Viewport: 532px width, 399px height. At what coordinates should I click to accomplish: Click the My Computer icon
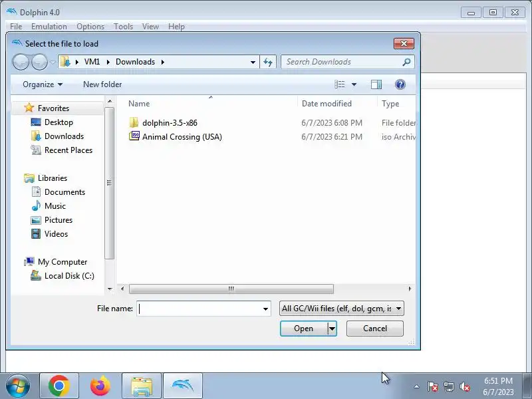click(x=29, y=261)
